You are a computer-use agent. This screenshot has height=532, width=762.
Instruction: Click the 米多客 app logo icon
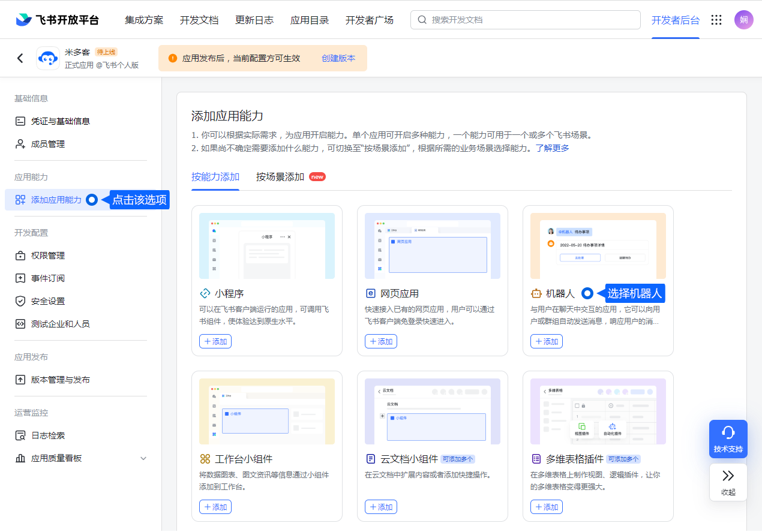[x=48, y=58]
